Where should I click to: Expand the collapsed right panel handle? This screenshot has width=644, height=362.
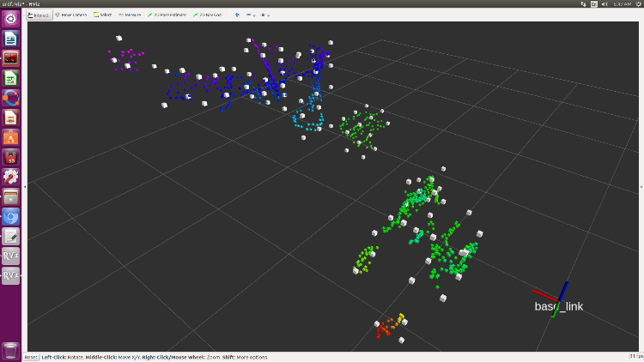coord(641,185)
